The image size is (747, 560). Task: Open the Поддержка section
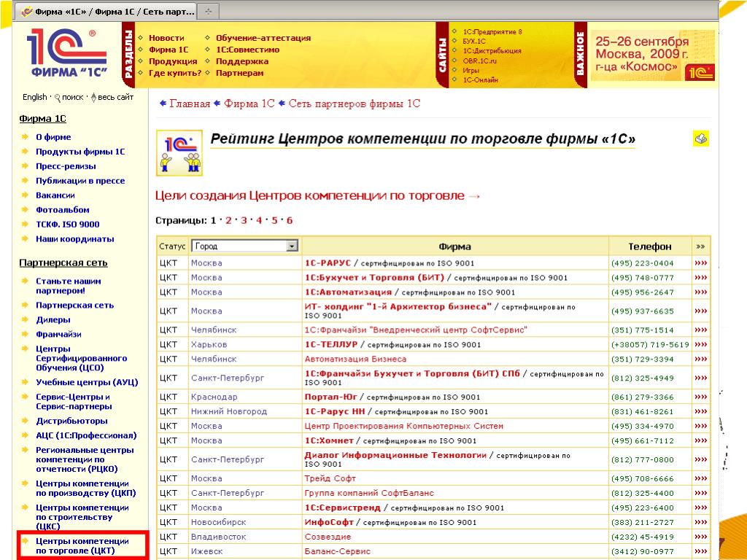(242, 61)
